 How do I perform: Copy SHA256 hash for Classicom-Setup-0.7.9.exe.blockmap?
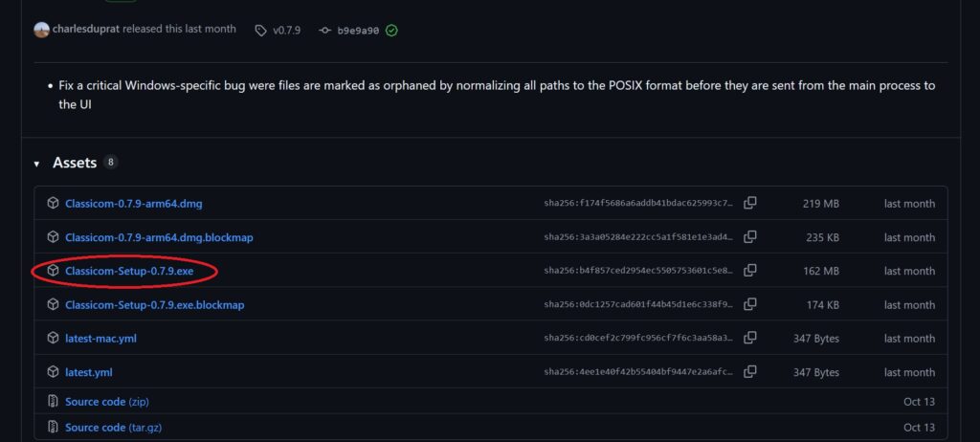[x=750, y=304]
